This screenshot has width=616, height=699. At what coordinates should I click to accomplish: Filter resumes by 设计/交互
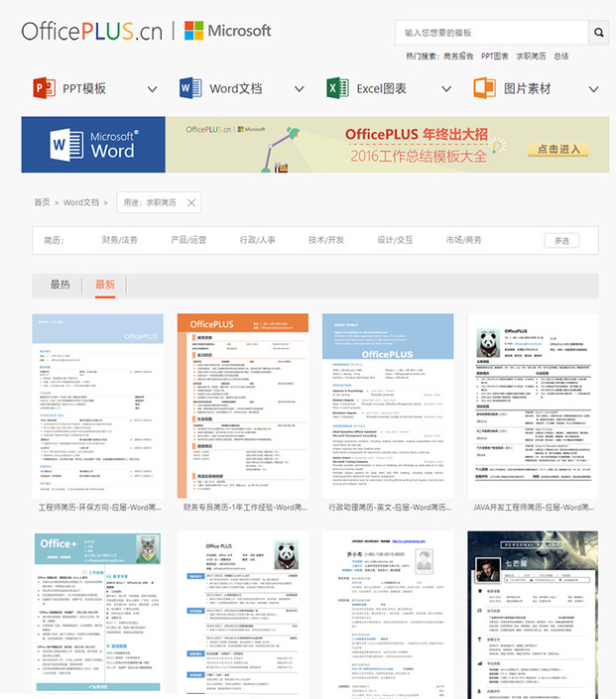pos(395,240)
